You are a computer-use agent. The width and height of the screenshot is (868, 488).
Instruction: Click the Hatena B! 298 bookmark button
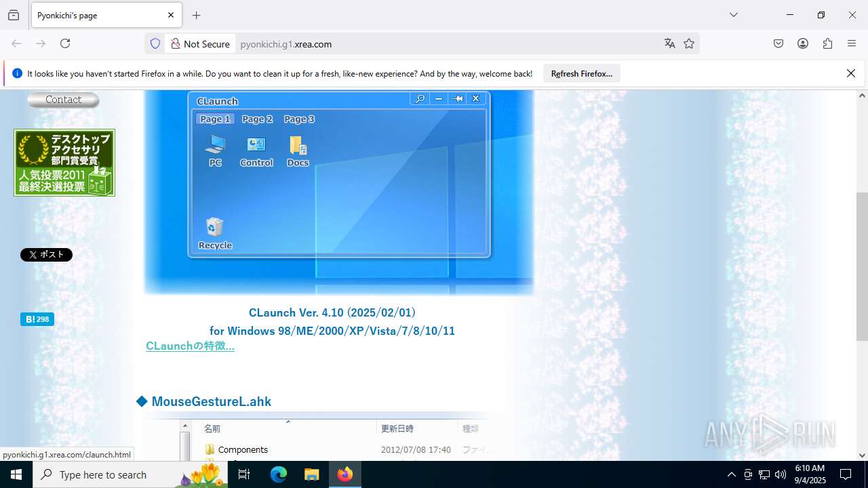(x=37, y=319)
